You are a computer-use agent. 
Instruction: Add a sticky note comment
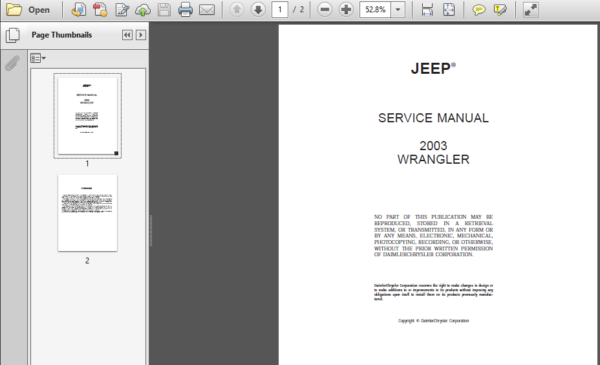coord(478,10)
